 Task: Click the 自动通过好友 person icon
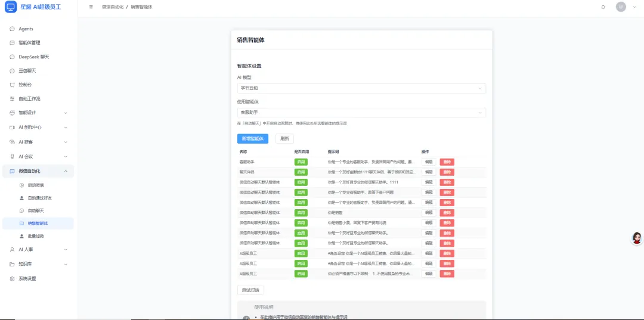pos(22,198)
